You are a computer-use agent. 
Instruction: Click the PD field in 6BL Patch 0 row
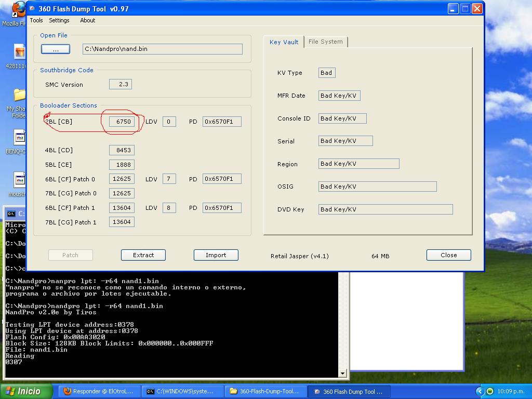tap(222, 179)
